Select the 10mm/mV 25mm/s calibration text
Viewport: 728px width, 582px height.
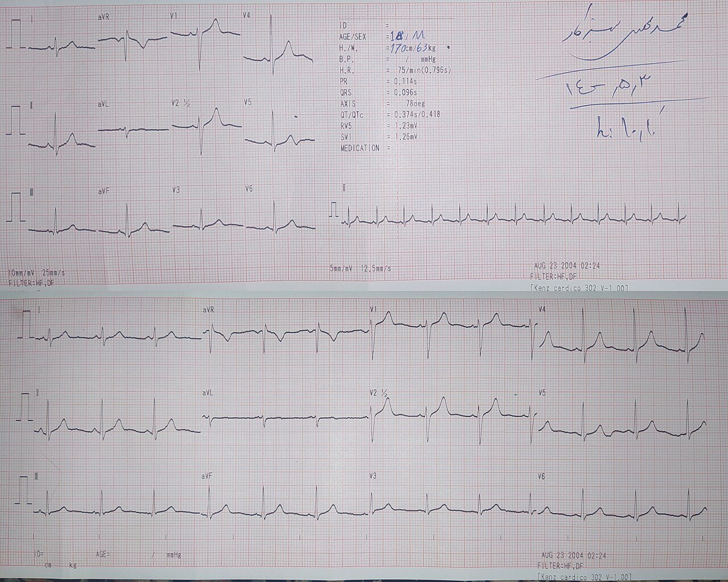pyautogui.click(x=36, y=273)
